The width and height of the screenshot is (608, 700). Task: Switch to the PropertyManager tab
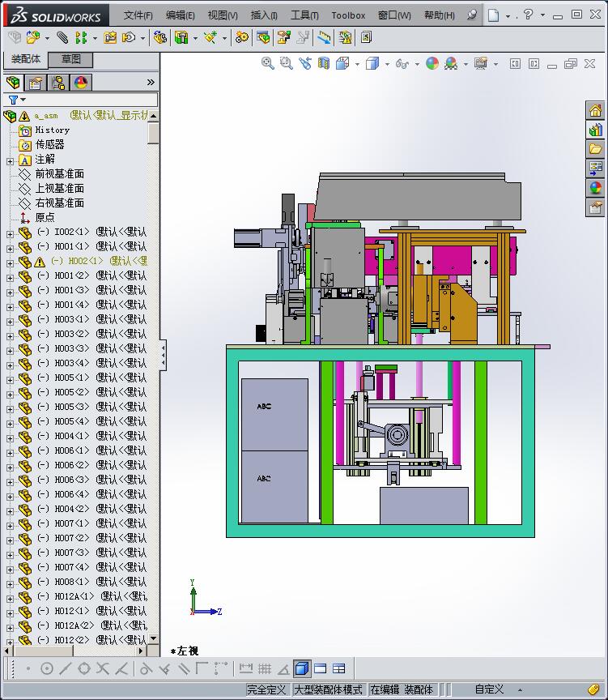(x=36, y=83)
